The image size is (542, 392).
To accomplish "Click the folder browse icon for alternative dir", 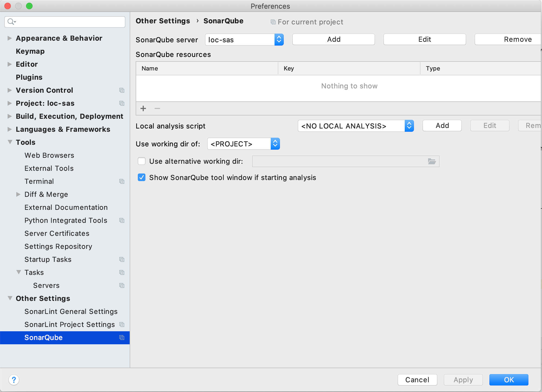I will 432,161.
